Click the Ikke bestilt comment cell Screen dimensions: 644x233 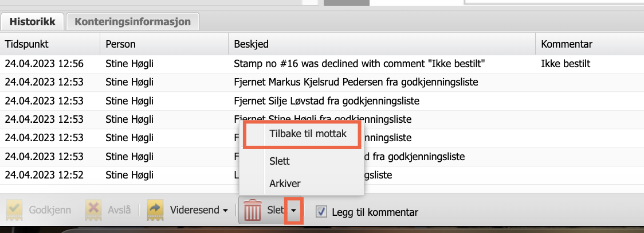pyautogui.click(x=566, y=64)
